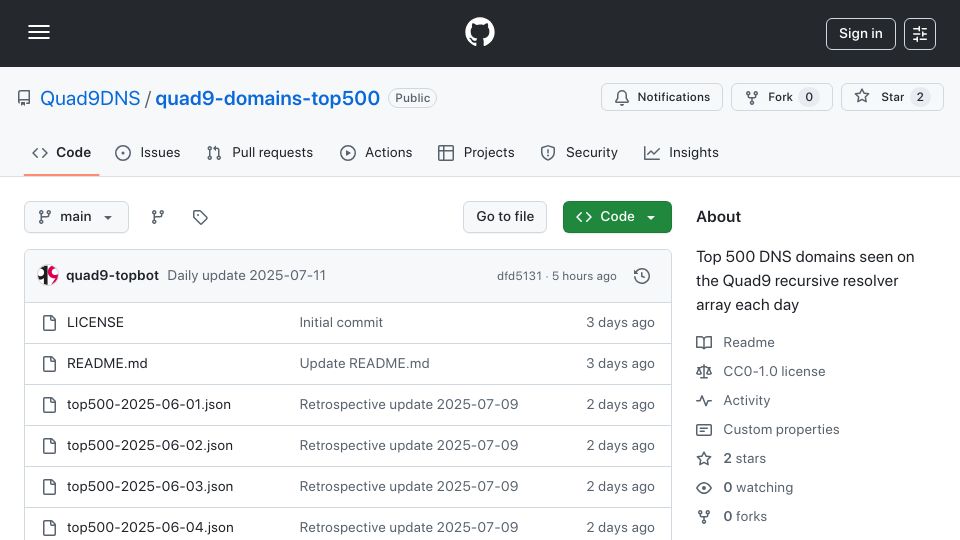Screen dimensions: 960x540
Task: Open the Insights tab
Action: coord(681,152)
